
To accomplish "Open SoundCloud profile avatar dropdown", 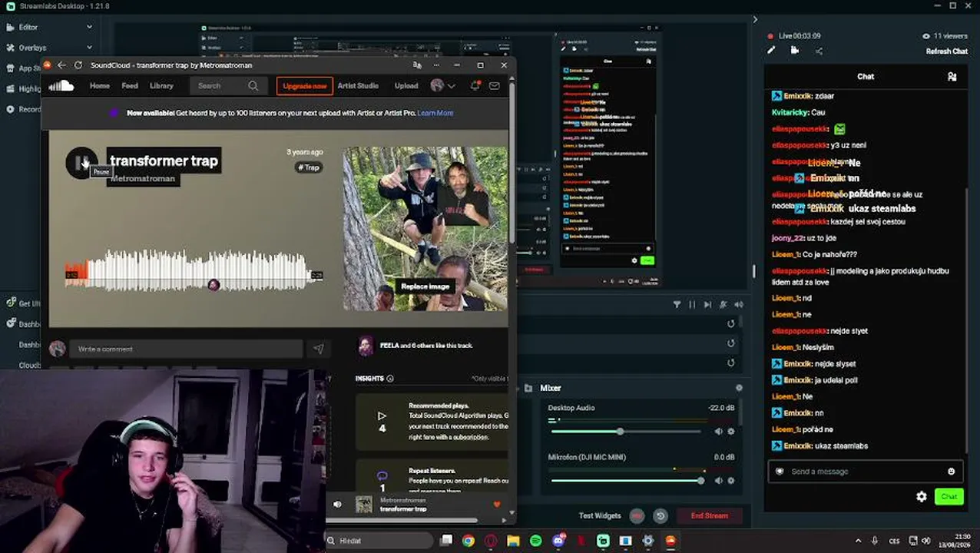I will [x=443, y=86].
